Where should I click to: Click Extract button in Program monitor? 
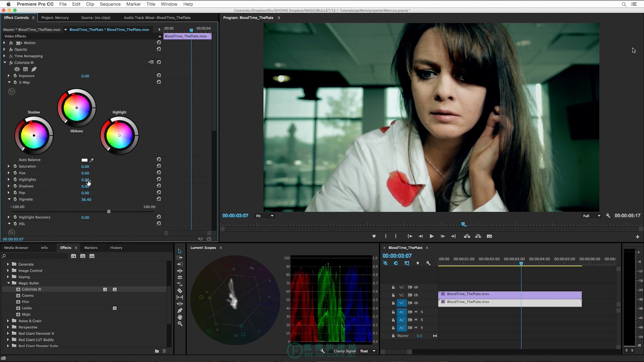pos(478,236)
